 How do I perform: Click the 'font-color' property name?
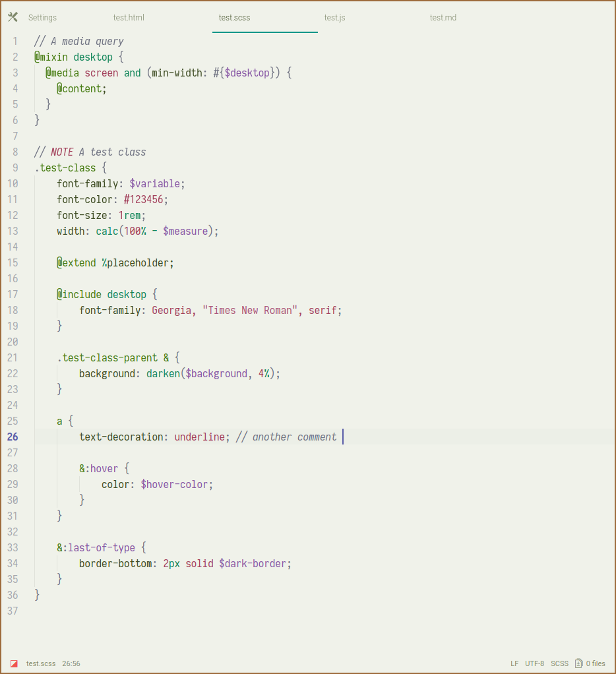coord(84,199)
